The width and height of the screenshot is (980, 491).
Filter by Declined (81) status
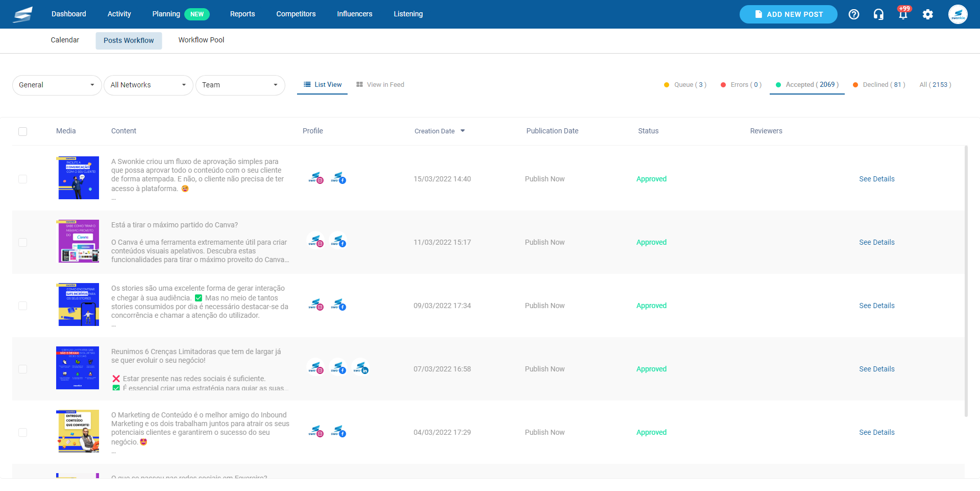[x=879, y=85]
